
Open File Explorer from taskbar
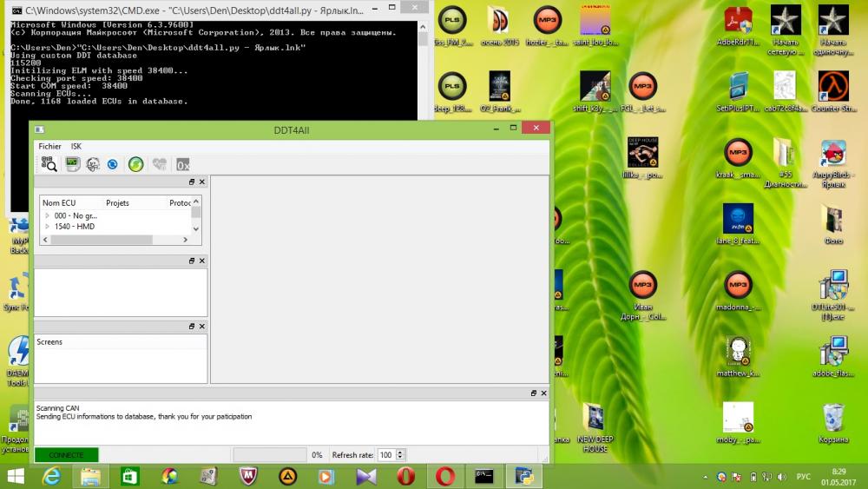click(90, 476)
